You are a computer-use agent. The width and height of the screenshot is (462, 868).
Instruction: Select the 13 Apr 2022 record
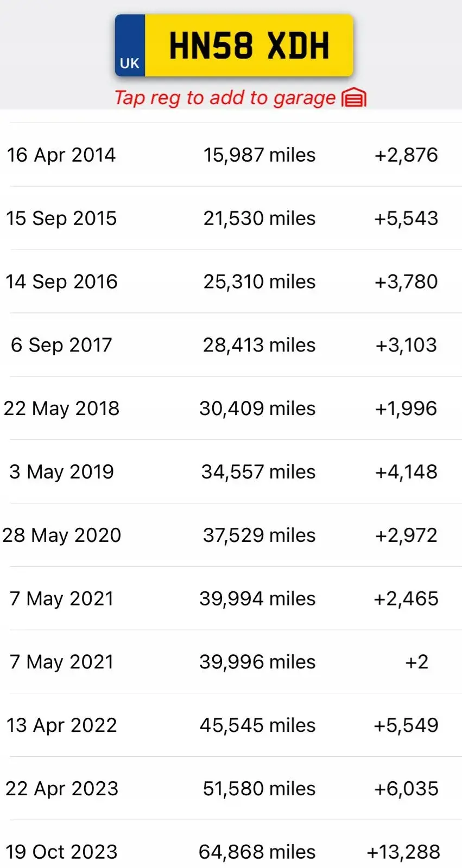pyautogui.click(x=61, y=725)
